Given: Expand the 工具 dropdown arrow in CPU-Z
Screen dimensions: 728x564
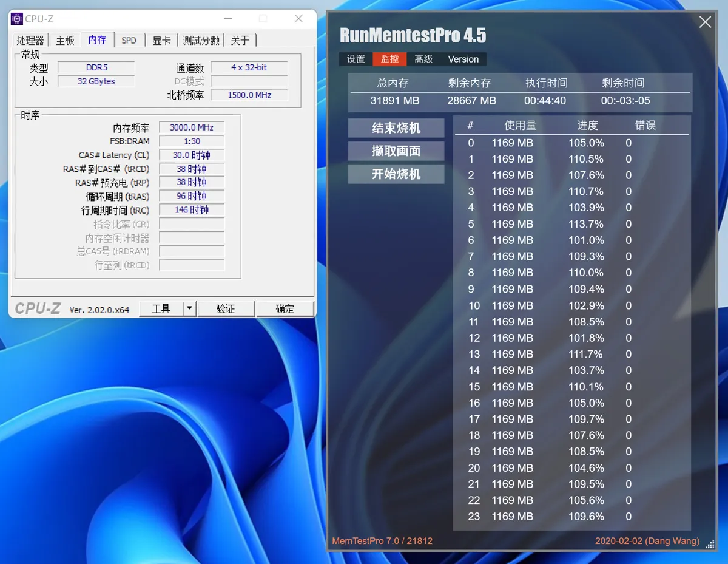Looking at the screenshot, I should click(x=189, y=308).
